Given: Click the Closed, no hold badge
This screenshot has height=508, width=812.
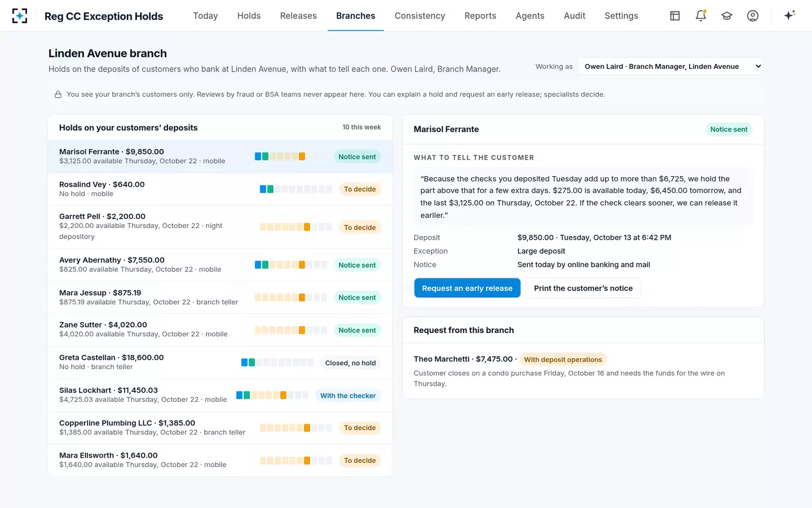Looking at the screenshot, I should click(350, 363).
